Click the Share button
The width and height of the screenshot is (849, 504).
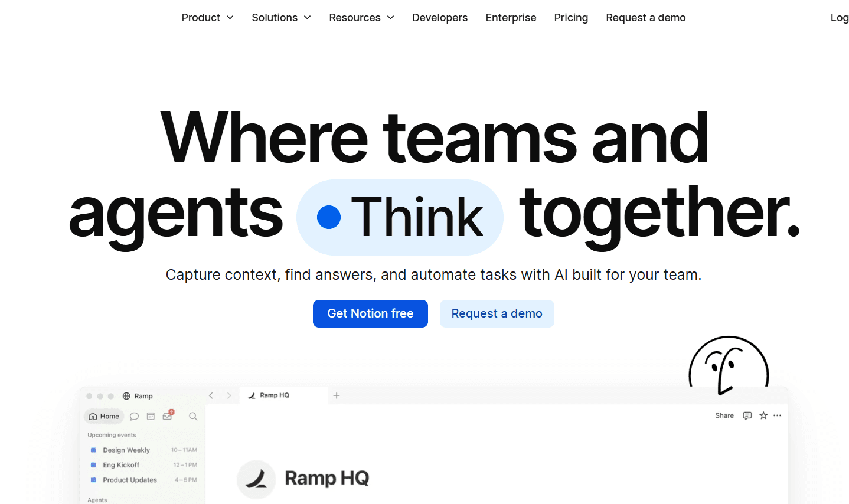(x=724, y=415)
